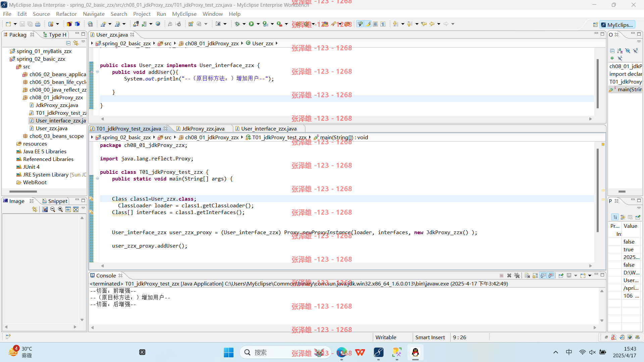Switch to User_interface_zzx.java editor tab
Image resolution: width=644 pixels, height=362 pixels.
(269, 128)
